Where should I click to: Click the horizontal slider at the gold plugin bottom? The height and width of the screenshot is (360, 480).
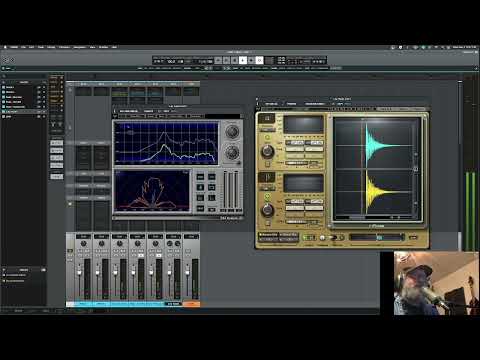point(377,237)
